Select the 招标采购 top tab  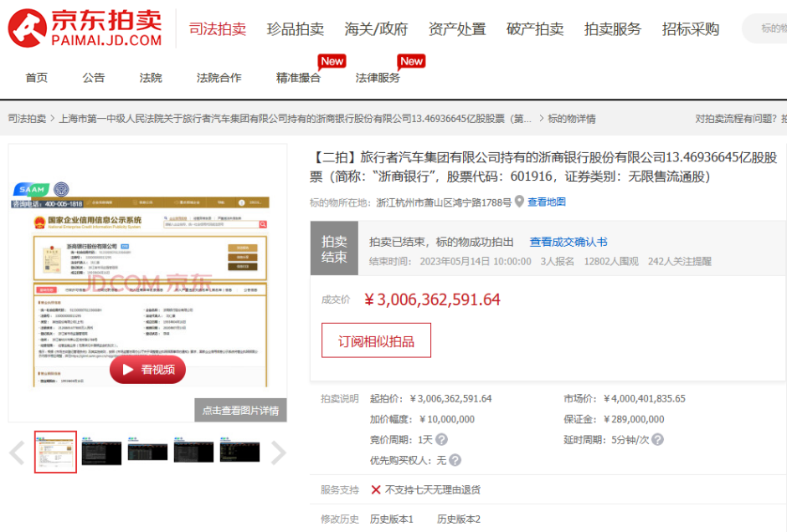tap(690, 29)
